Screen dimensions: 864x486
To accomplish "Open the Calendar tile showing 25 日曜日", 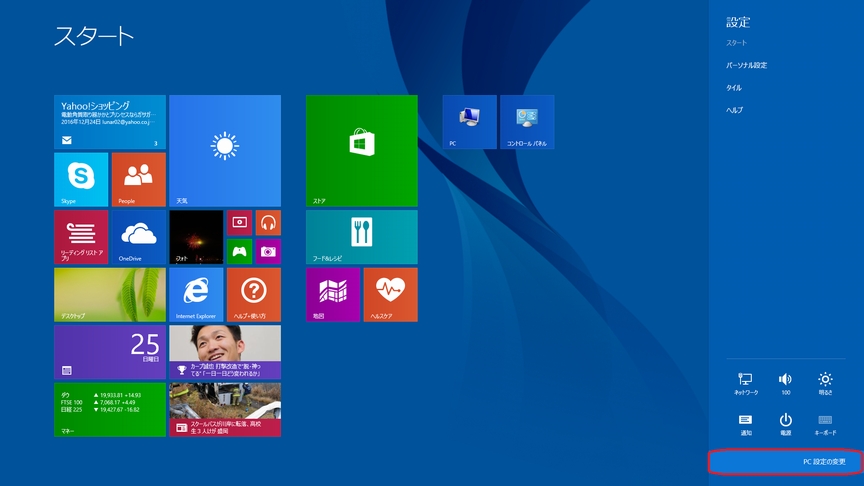I will tap(110, 352).
